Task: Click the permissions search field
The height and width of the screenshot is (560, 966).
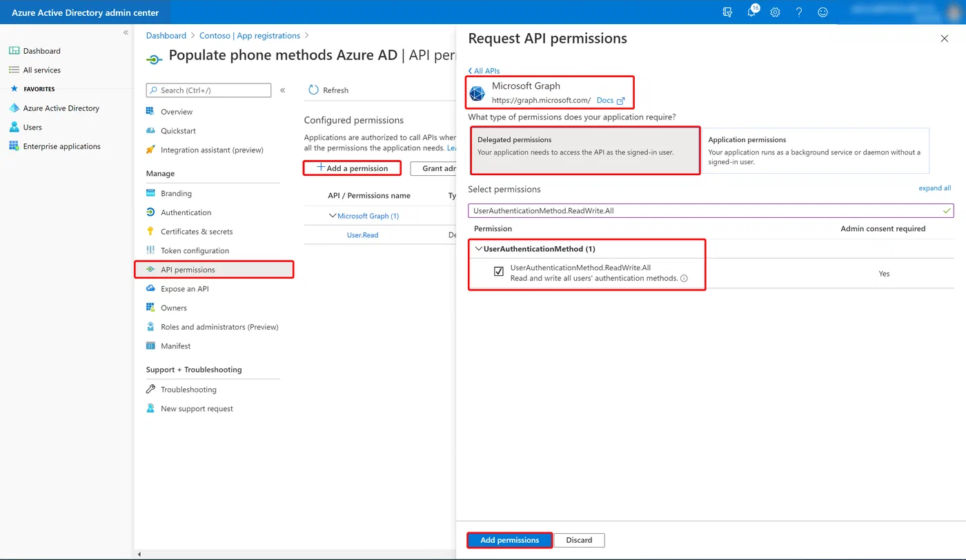Action: 711,210
